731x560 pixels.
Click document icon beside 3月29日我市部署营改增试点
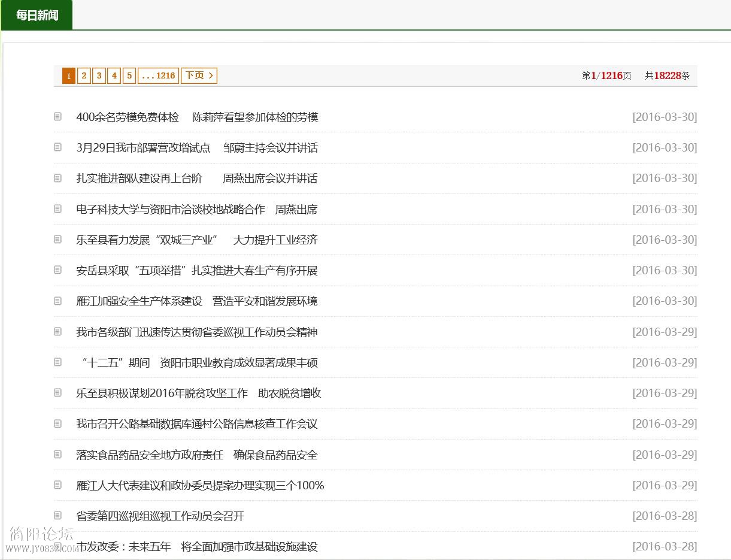tap(57, 147)
